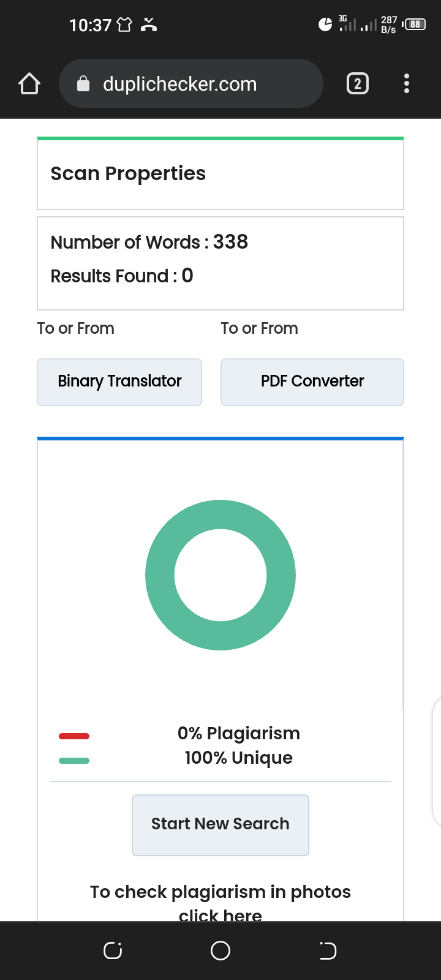The height and width of the screenshot is (980, 441).
Task: Click Start New Search button
Action: pos(221,824)
